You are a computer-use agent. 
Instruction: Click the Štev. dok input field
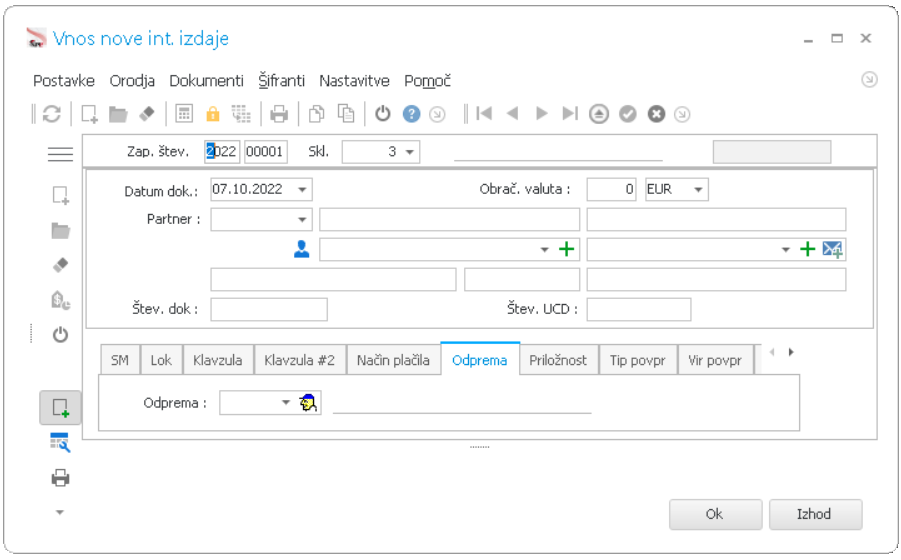[x=269, y=310]
